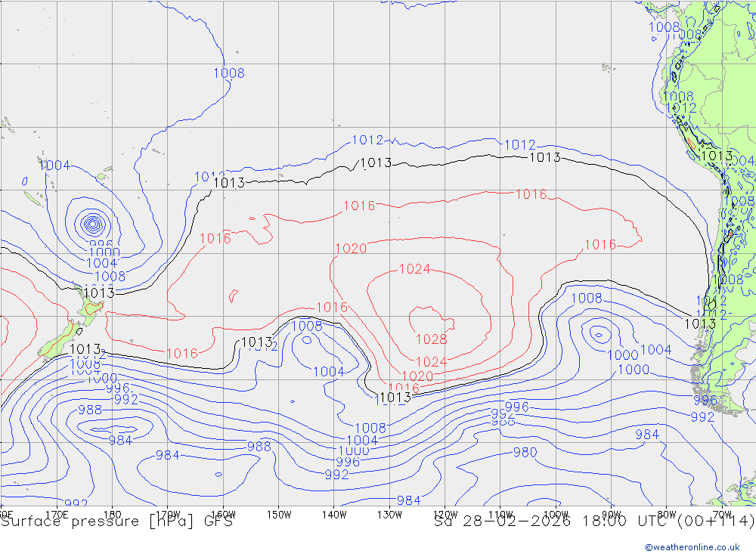Click the 1024 label directly below 1028

click(x=431, y=361)
